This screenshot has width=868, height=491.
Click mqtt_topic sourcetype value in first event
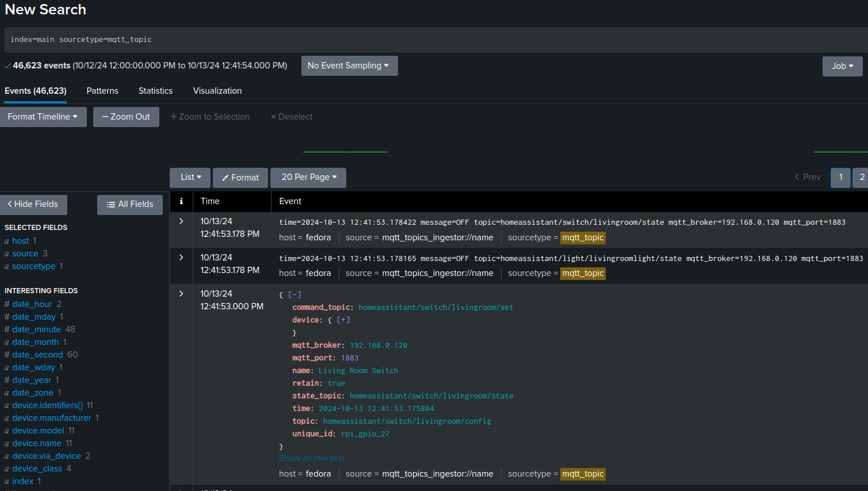(x=583, y=237)
